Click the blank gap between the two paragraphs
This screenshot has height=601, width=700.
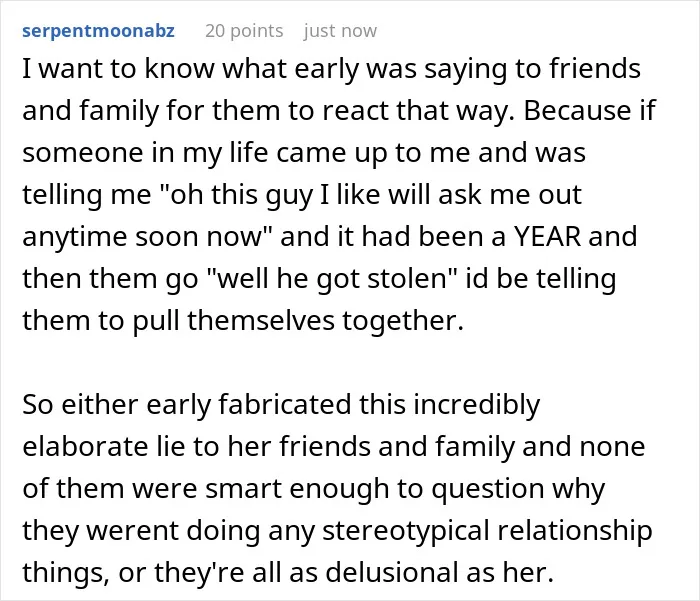click(x=339, y=362)
